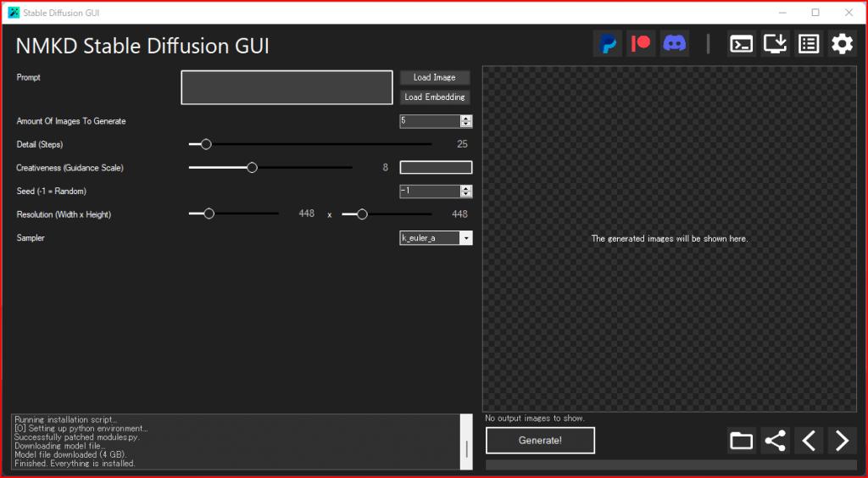Click the "No output images to show." text
The height and width of the screenshot is (478, 868).
tap(535, 419)
